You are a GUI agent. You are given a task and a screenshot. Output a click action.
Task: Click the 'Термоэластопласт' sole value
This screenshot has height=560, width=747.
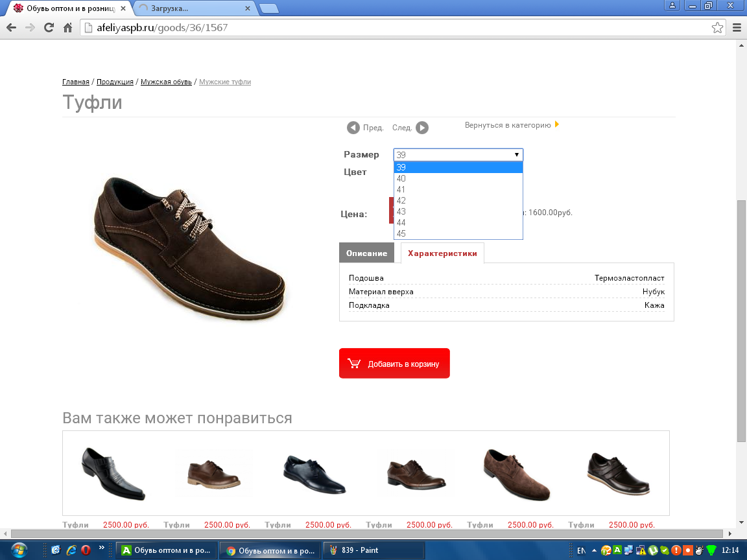tap(629, 278)
